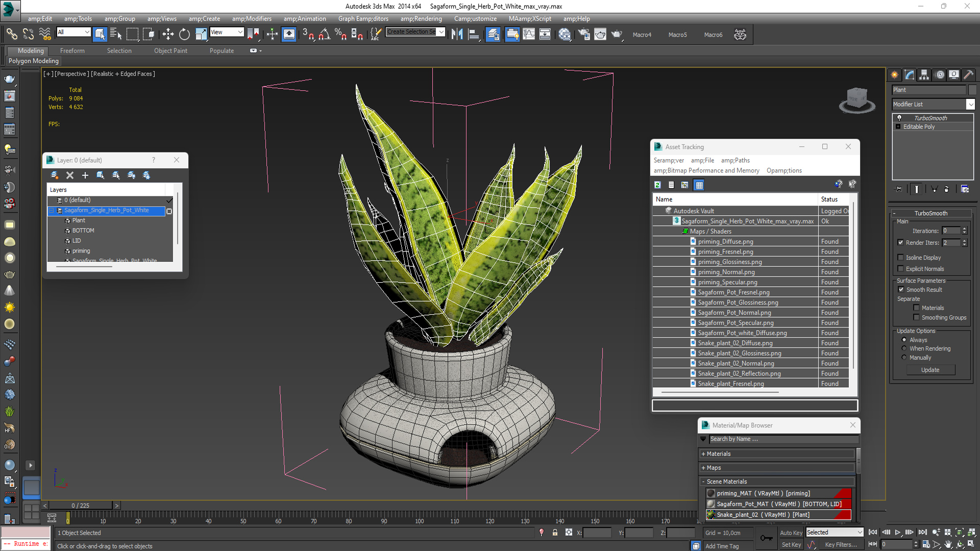The height and width of the screenshot is (551, 980).
Task: Collapse the Sagaform_Single_Herb_Pot_White layer tree
Action: click(52, 210)
